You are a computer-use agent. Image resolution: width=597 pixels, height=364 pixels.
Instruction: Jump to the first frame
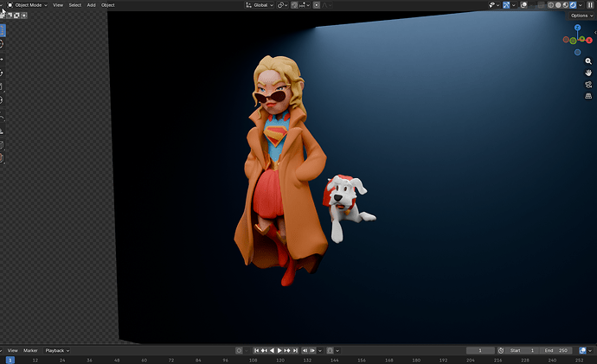[257, 350]
